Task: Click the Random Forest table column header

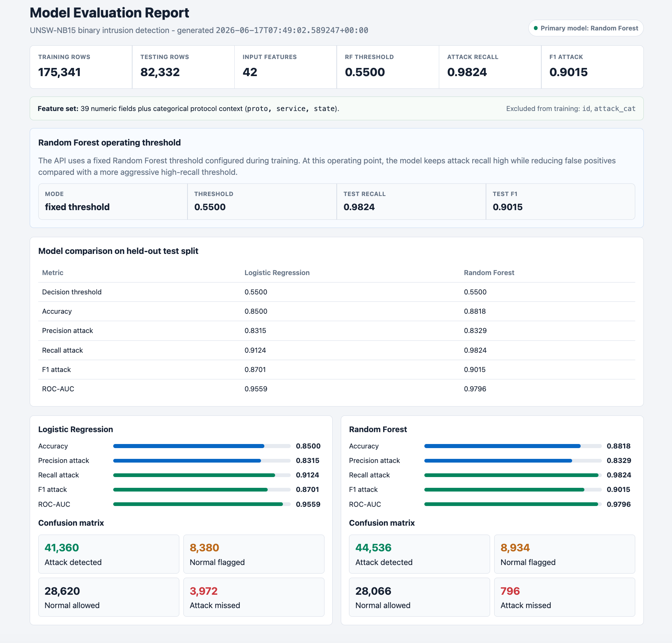Action: coord(489,272)
